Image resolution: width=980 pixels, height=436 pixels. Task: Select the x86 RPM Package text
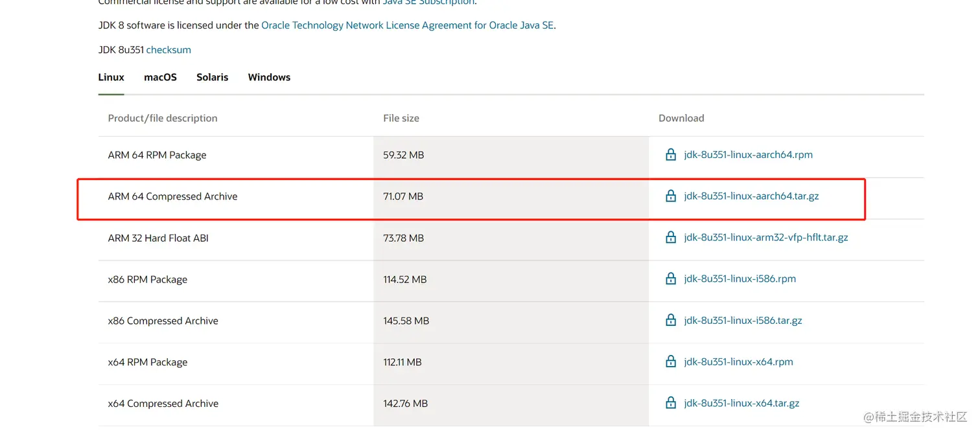click(x=147, y=279)
